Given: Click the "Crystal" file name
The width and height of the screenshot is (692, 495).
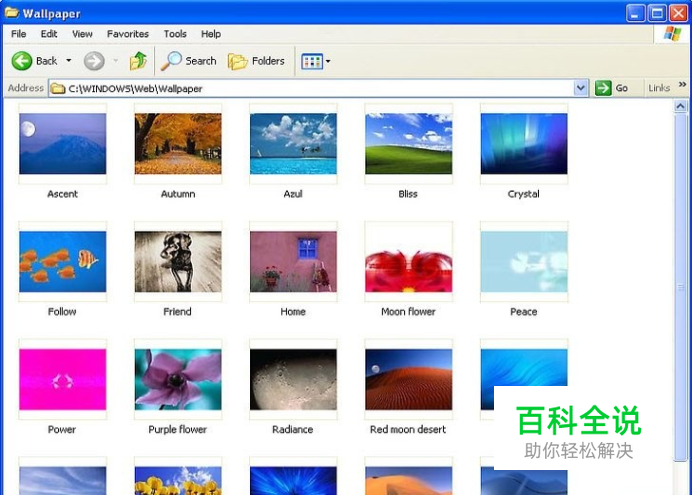Looking at the screenshot, I should coord(523,194).
